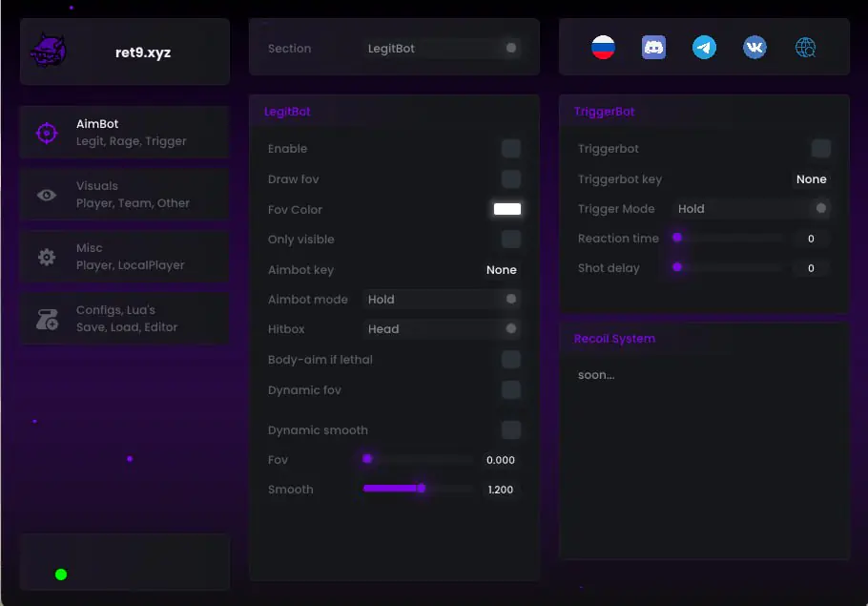
Task: Open the Section LegitBot dropdown
Action: 442,48
